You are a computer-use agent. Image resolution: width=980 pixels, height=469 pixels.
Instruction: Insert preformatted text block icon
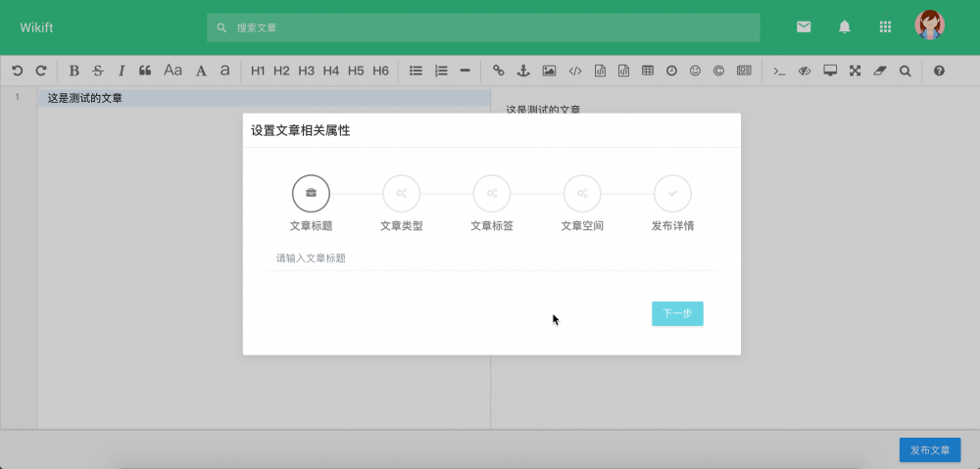(x=600, y=70)
